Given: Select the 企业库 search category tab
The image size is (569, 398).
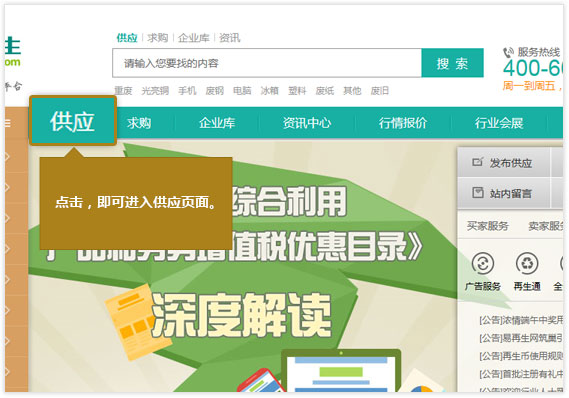Looking at the screenshot, I should pyautogui.click(x=193, y=38).
